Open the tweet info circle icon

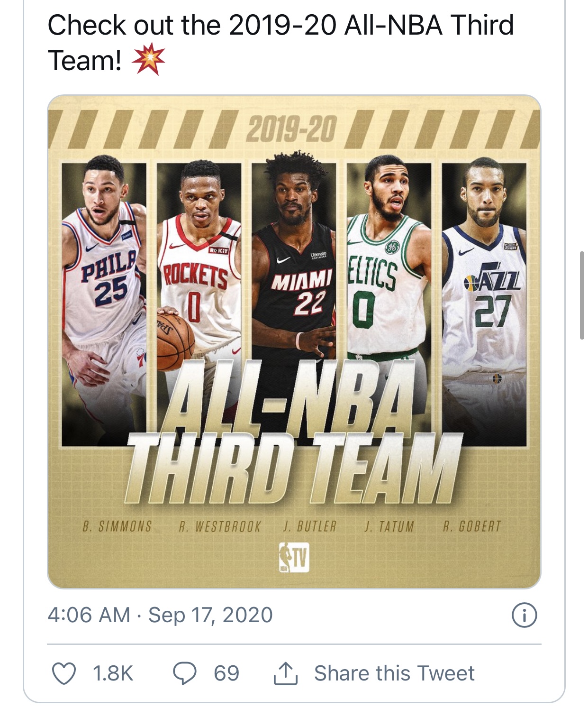coord(525,615)
